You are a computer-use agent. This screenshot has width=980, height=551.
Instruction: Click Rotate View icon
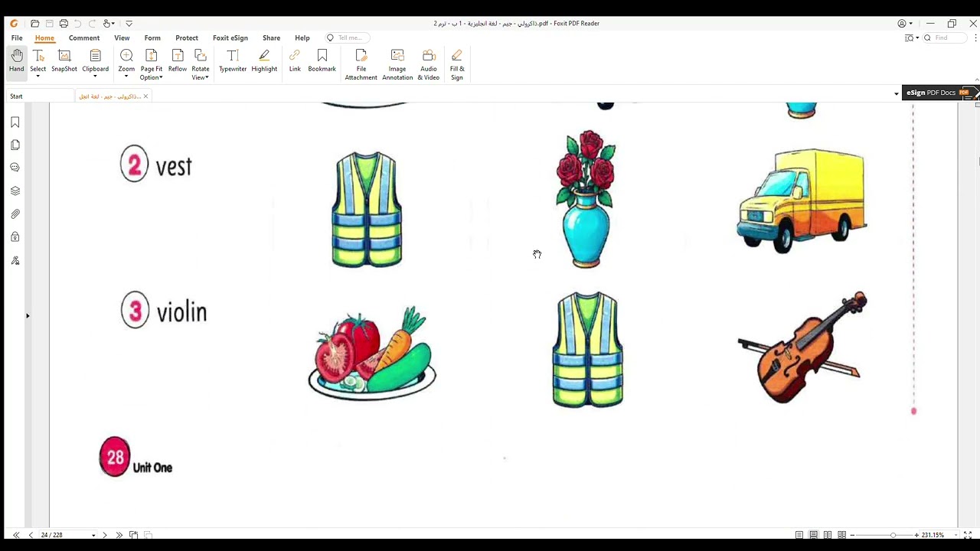(x=201, y=55)
